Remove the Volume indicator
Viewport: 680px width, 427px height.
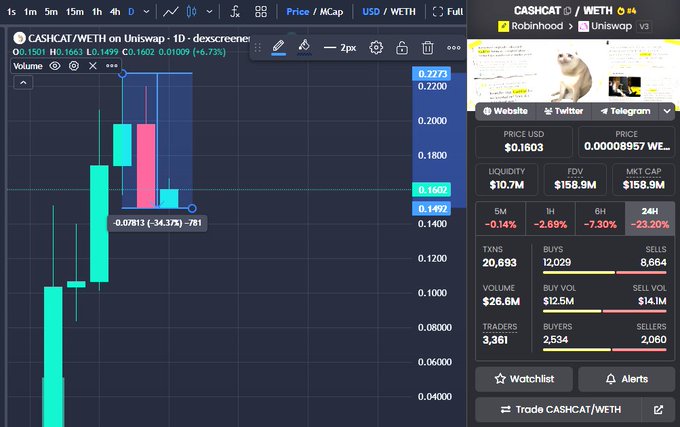pyautogui.click(x=92, y=66)
